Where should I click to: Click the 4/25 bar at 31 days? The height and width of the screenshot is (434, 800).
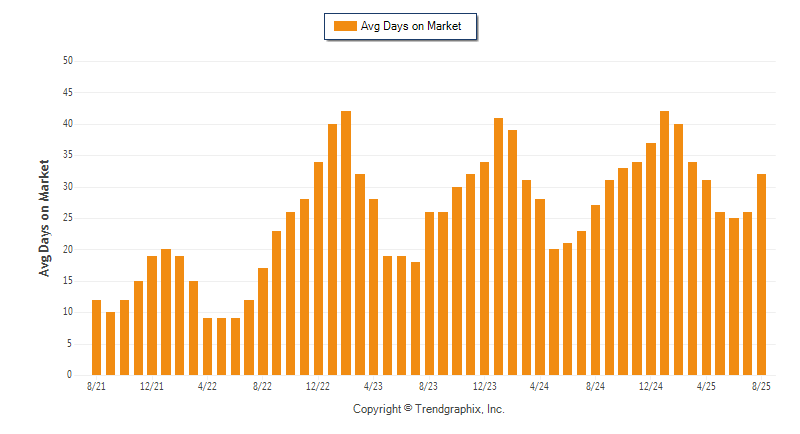click(706, 278)
